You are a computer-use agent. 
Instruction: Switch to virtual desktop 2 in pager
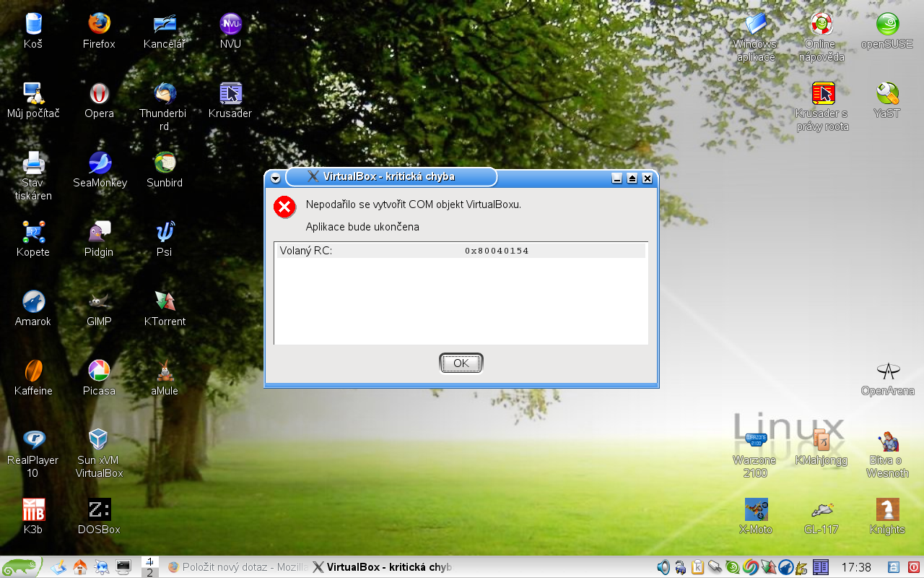149,572
